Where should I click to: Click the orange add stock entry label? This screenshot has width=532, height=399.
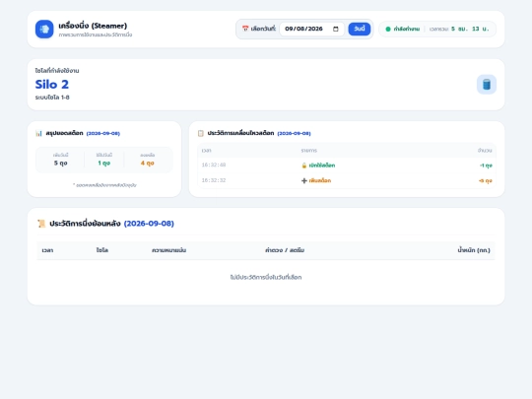[320, 180]
